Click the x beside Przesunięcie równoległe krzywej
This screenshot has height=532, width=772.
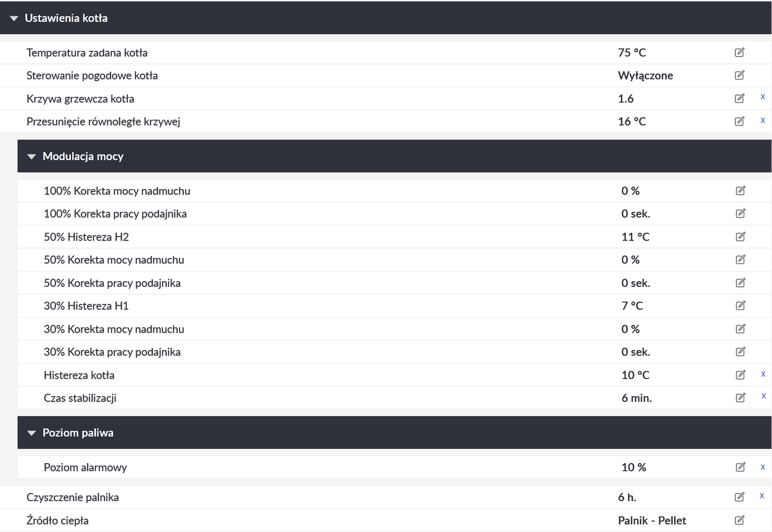(763, 120)
